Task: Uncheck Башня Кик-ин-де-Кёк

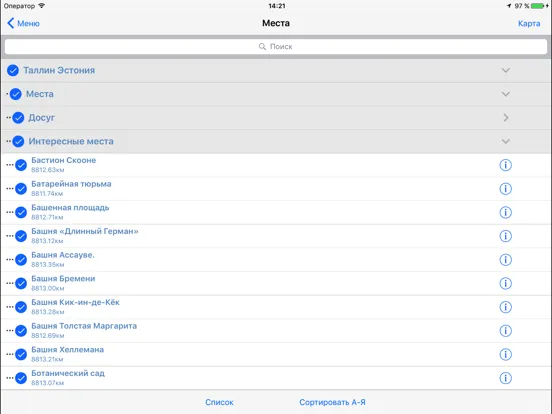Action: click(21, 307)
